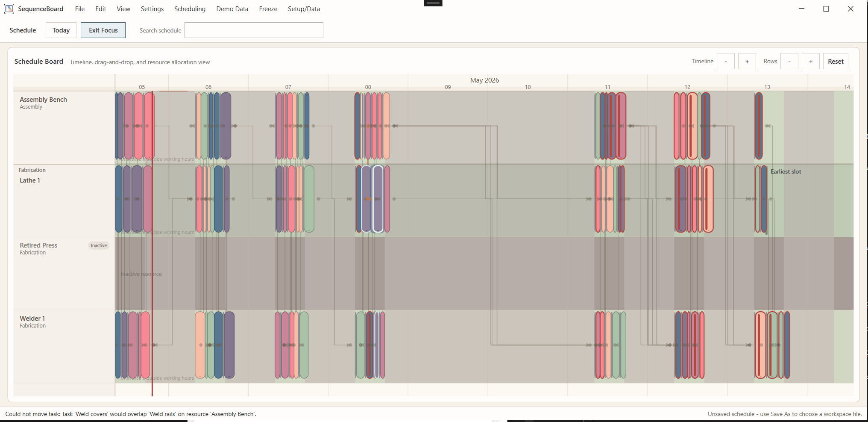Open the File menu

tap(79, 9)
